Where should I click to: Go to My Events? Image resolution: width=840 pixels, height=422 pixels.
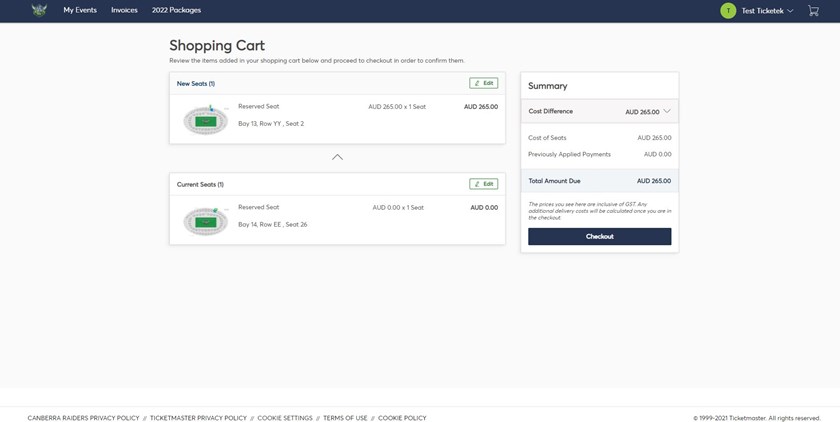click(80, 10)
